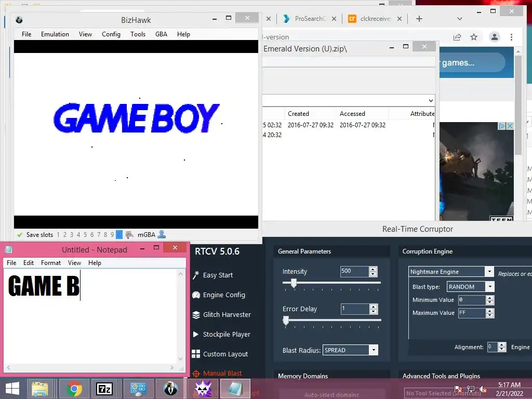Open Notepad File menu
The width and height of the screenshot is (532, 399).
coord(11,263)
